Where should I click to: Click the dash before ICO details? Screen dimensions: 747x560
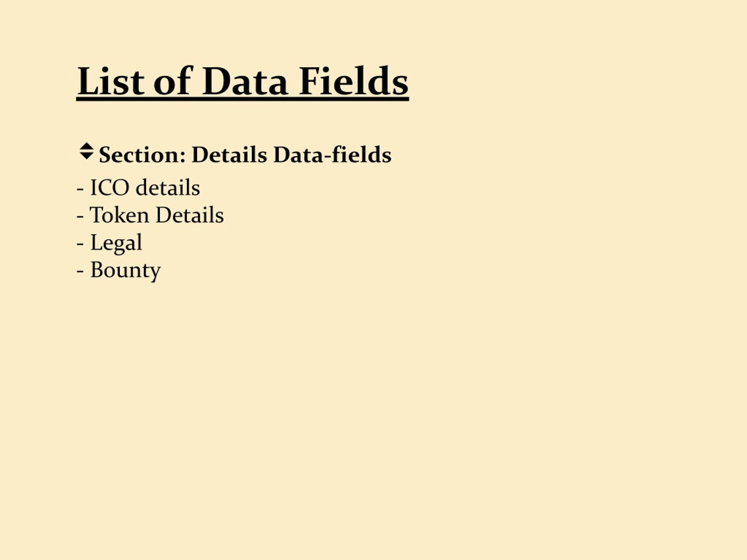[x=80, y=189]
